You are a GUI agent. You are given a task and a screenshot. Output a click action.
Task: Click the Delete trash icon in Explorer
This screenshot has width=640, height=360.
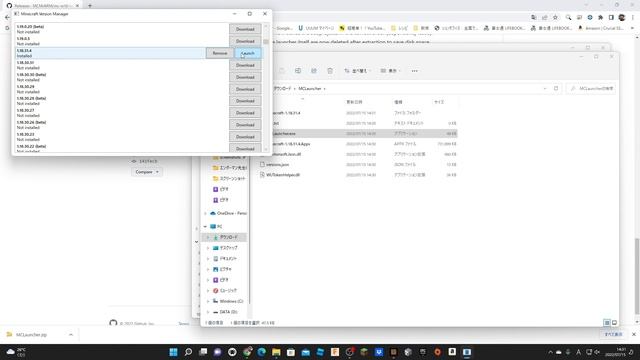[x=330, y=71]
